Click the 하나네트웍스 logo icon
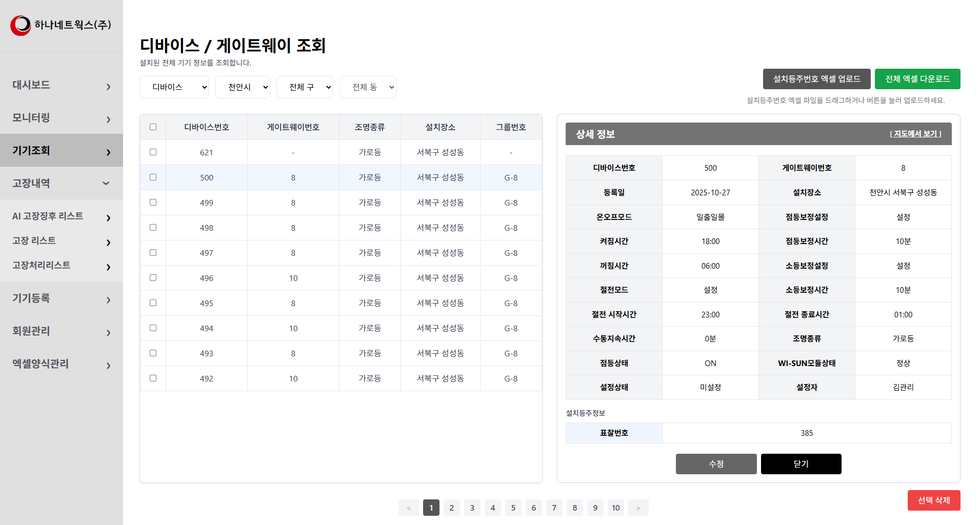This screenshot has height=525, width=980. pyautogui.click(x=21, y=25)
